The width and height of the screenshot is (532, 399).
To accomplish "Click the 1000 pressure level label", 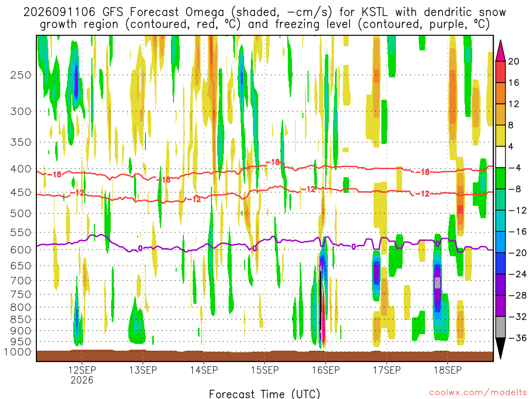I will [x=18, y=352].
